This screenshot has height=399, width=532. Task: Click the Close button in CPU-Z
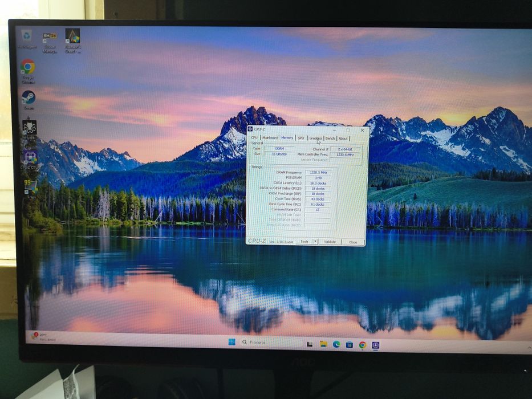353,242
